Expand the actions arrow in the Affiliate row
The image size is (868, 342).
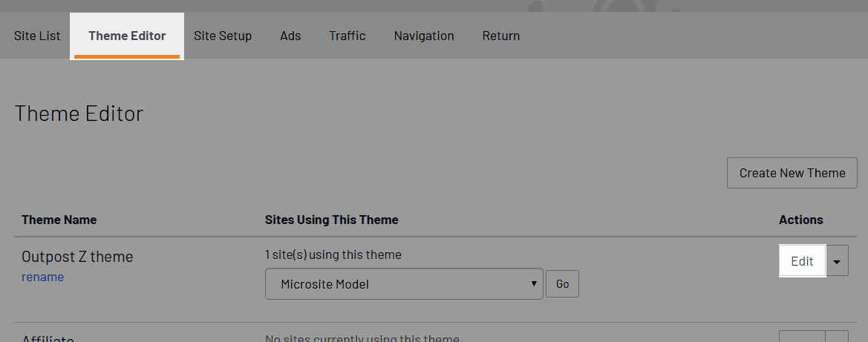click(x=837, y=337)
